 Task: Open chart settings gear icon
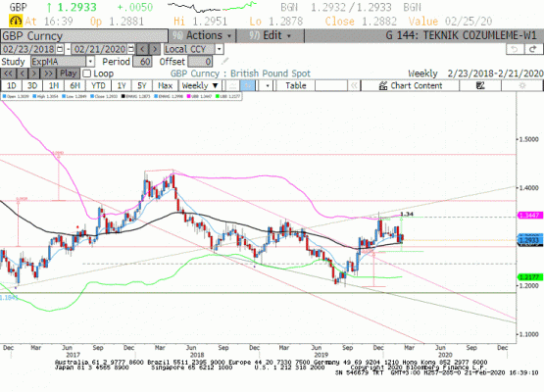tap(522, 85)
